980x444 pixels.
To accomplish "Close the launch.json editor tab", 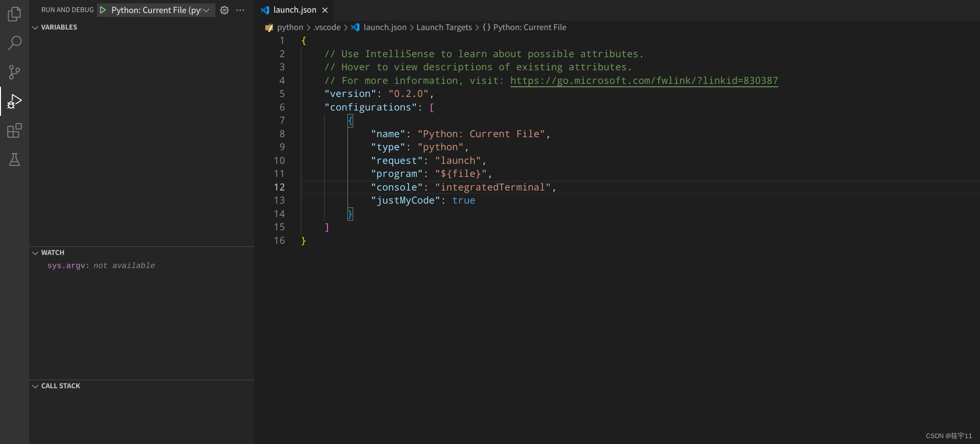I will click(325, 10).
